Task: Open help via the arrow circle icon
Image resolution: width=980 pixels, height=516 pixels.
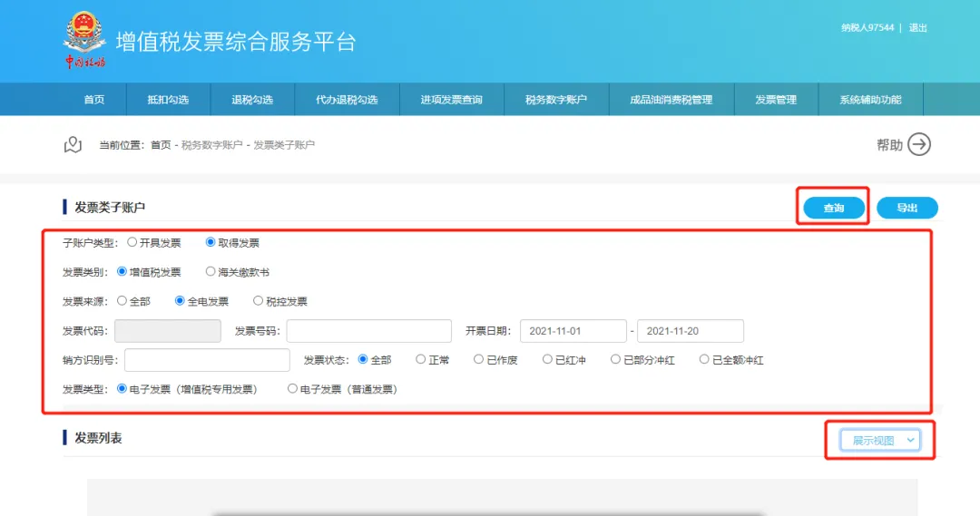Action: (x=919, y=144)
